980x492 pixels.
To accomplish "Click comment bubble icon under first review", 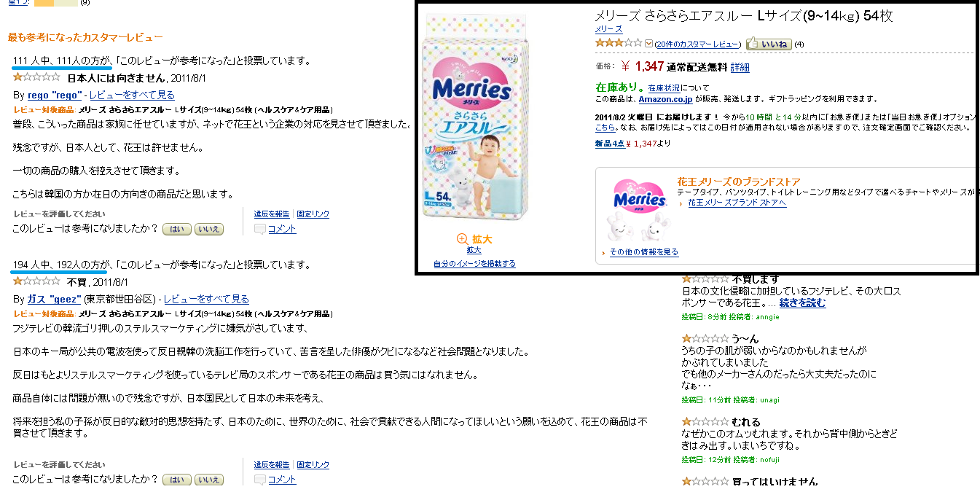I will point(260,229).
